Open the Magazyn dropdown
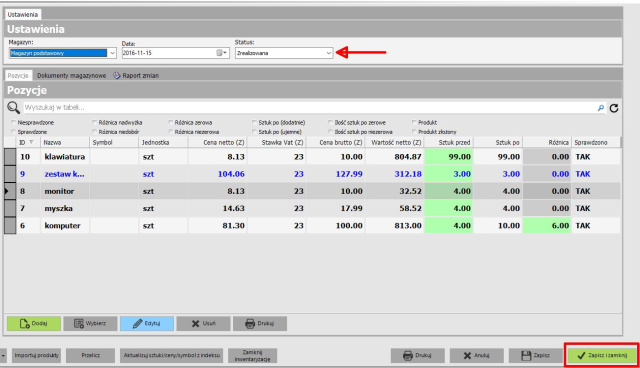640x368 pixels. 112,53
